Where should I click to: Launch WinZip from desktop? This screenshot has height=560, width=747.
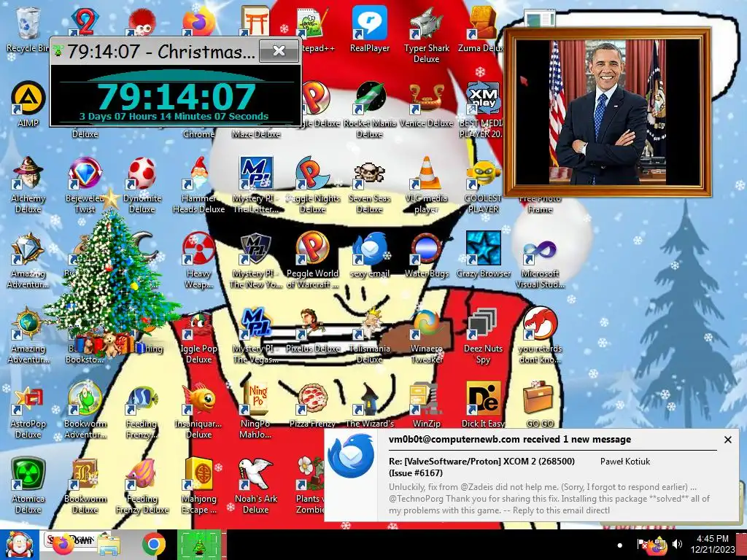click(426, 405)
